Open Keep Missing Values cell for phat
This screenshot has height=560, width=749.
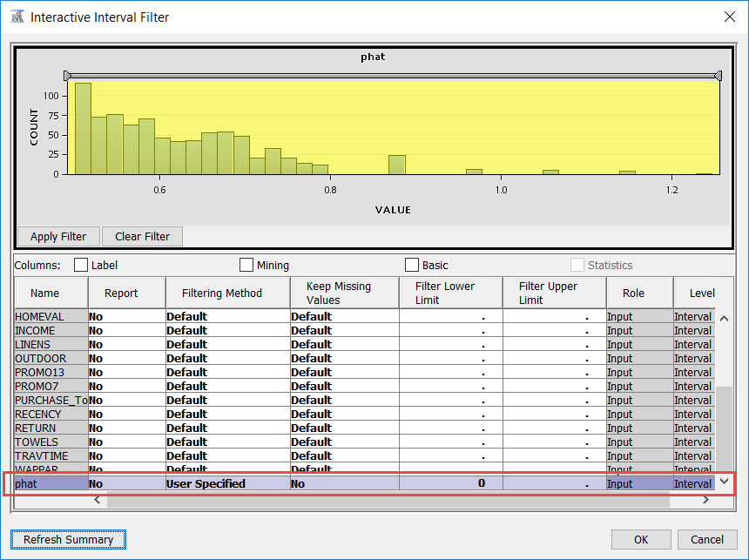(x=344, y=483)
